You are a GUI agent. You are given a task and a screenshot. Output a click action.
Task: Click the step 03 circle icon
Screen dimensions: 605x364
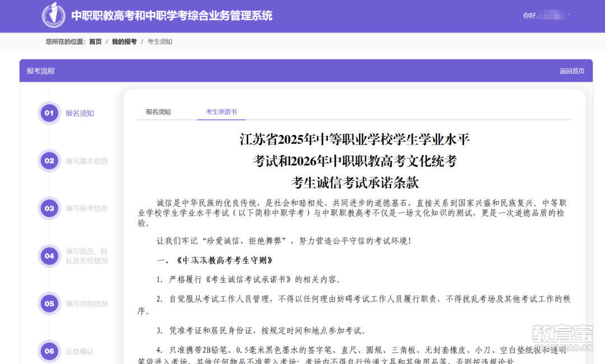pyautogui.click(x=49, y=208)
